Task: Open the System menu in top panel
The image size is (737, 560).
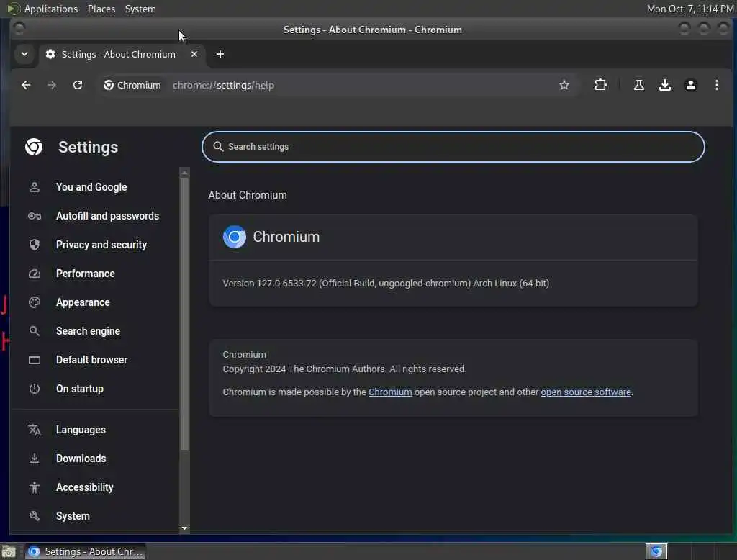Action: 140,9
